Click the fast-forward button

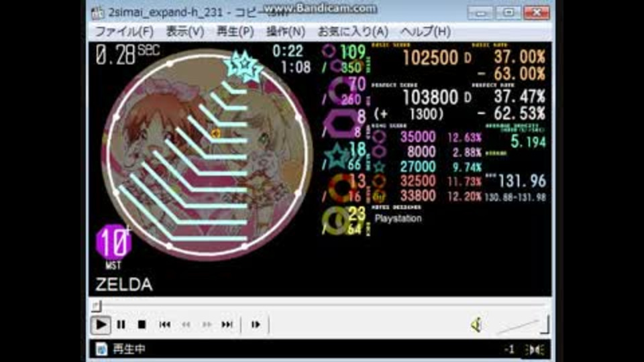(207, 324)
